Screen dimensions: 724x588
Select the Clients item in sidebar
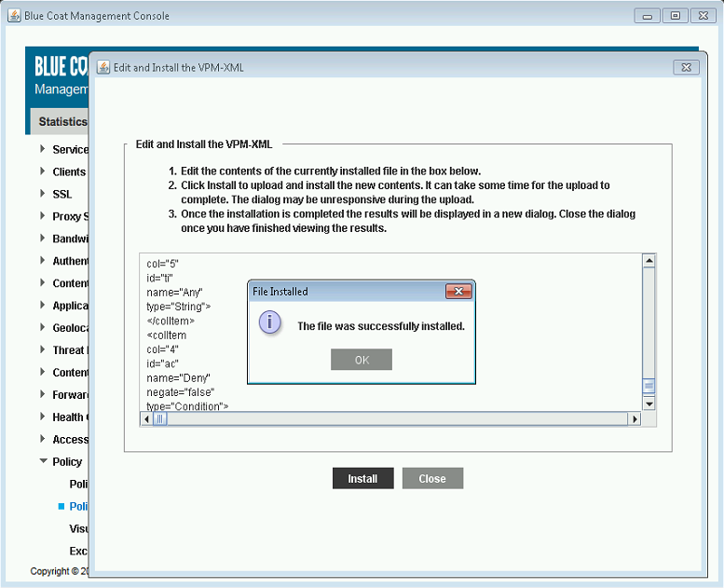pyautogui.click(x=69, y=171)
